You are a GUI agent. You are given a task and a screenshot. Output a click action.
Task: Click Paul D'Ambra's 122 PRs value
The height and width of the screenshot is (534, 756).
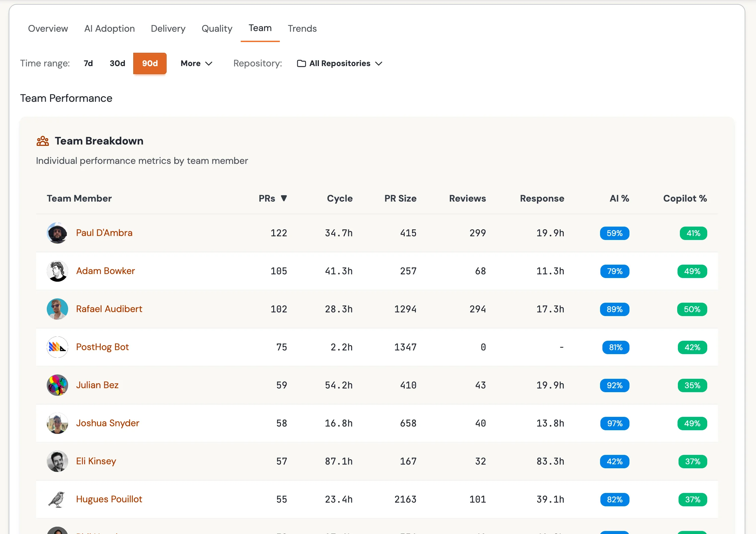tap(278, 233)
